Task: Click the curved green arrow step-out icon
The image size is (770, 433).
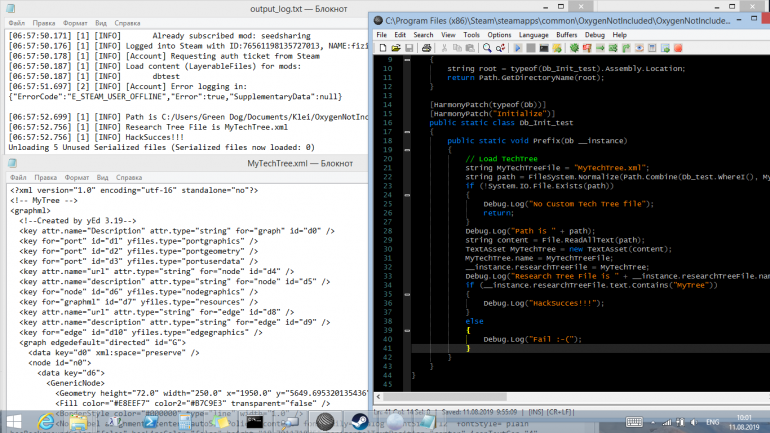Action: coord(626,48)
